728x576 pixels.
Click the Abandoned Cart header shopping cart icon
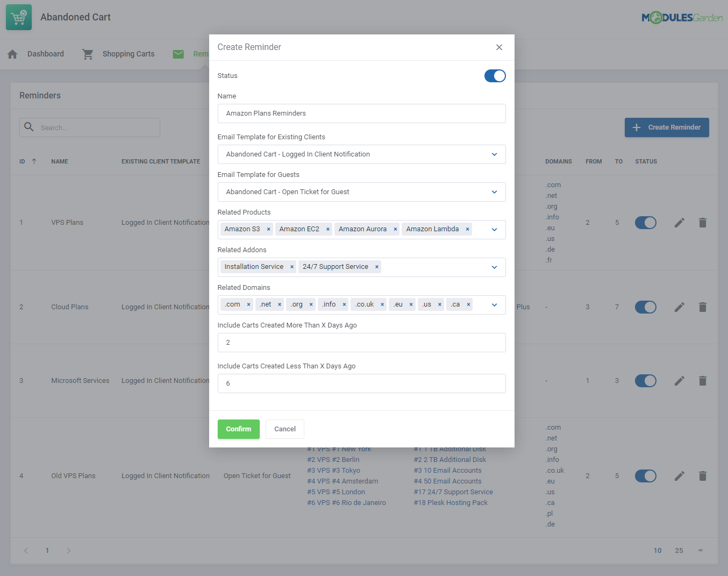pos(18,17)
